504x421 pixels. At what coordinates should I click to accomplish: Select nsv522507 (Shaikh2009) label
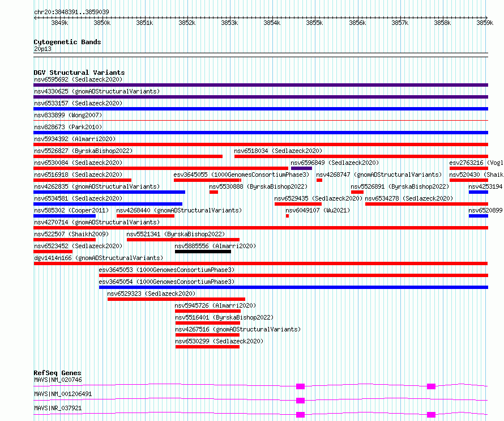click(71, 234)
